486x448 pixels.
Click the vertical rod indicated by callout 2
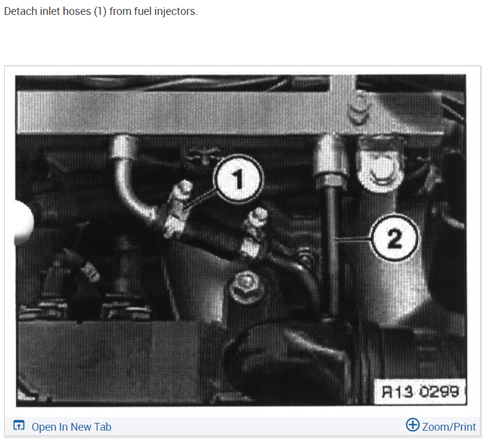331,248
